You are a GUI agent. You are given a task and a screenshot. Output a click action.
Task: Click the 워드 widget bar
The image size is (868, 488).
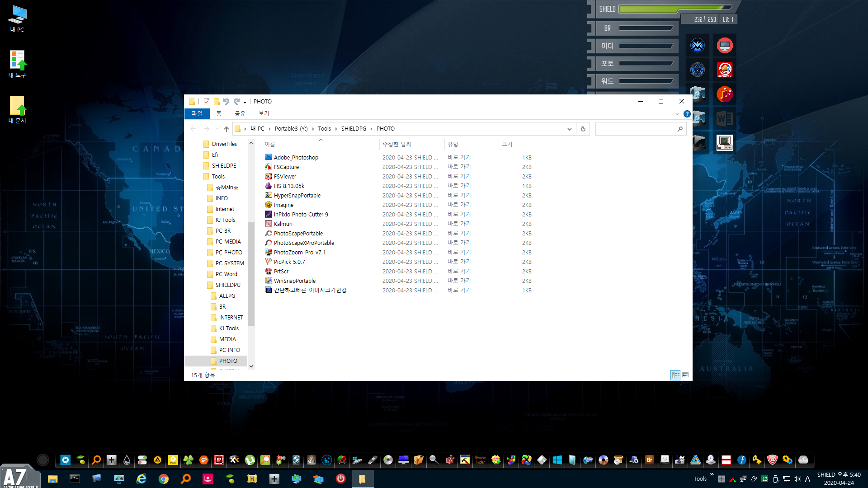click(646, 81)
